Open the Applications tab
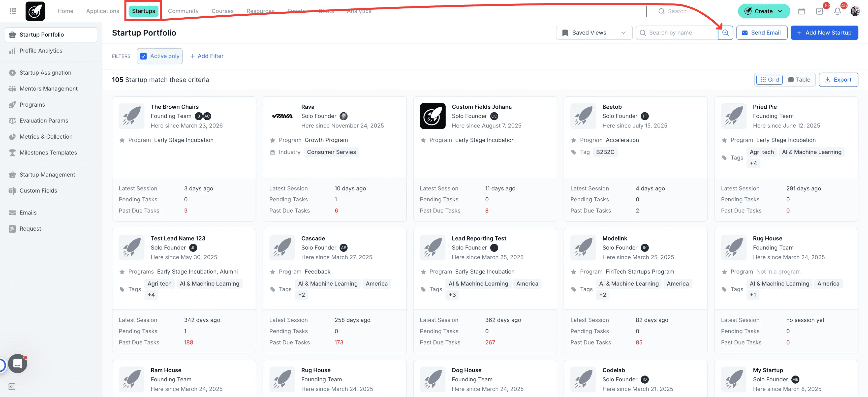Viewport: 868px width, 397px height. 103,11
